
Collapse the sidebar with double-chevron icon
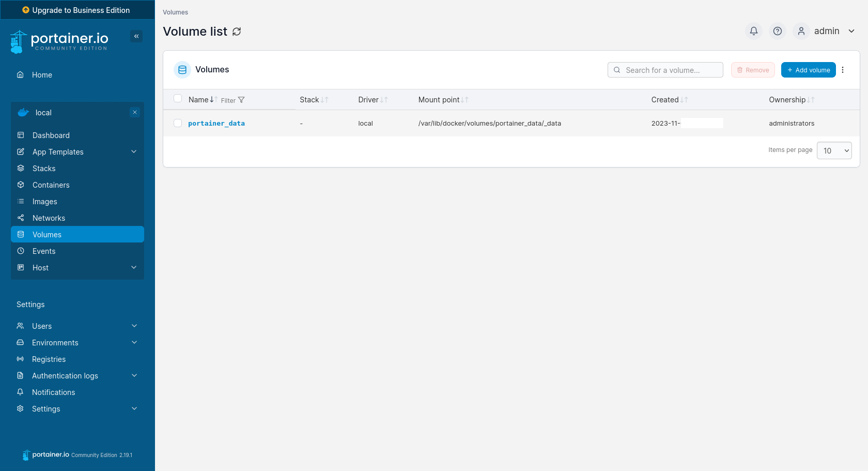[136, 36]
